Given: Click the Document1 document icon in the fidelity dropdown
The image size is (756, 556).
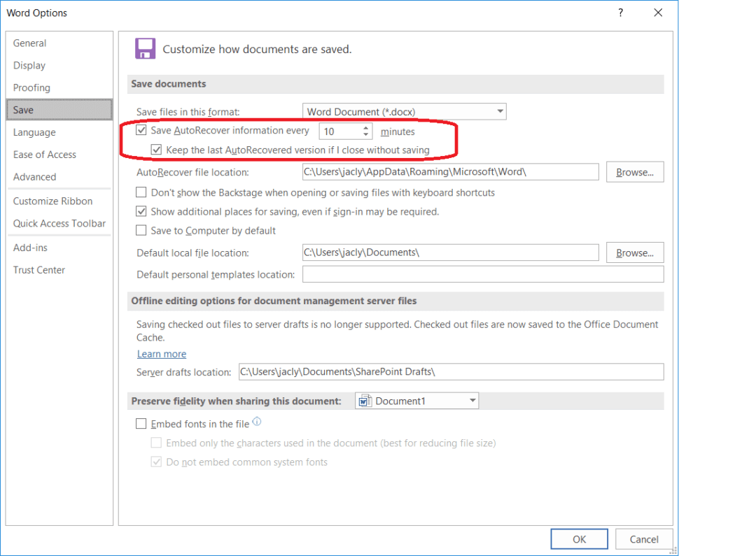Looking at the screenshot, I should [x=365, y=400].
